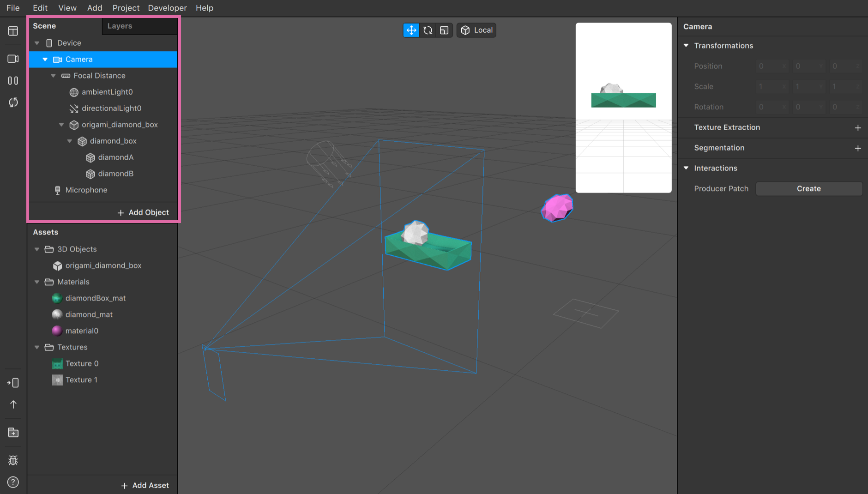Click the pause icon in left sidebar
The width and height of the screenshot is (868, 494).
coord(13,81)
